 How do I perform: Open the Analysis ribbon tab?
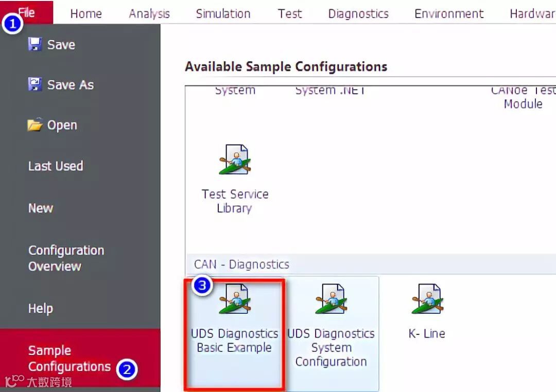tap(149, 14)
